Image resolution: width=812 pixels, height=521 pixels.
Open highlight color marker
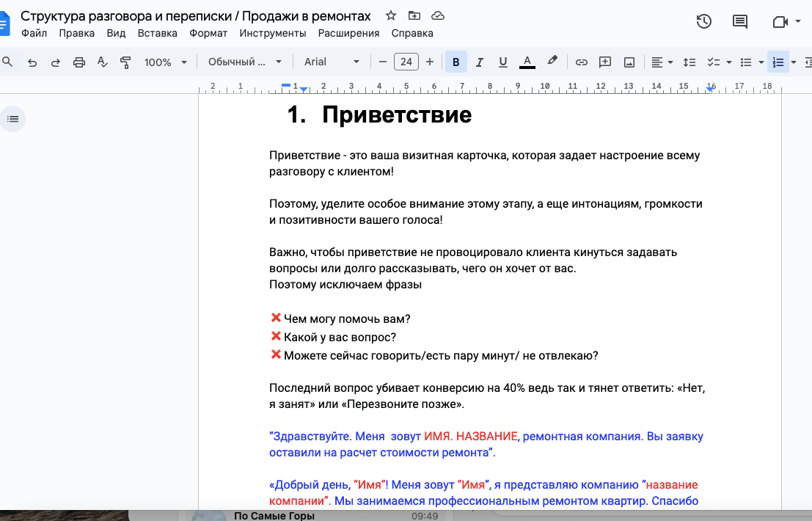click(552, 62)
